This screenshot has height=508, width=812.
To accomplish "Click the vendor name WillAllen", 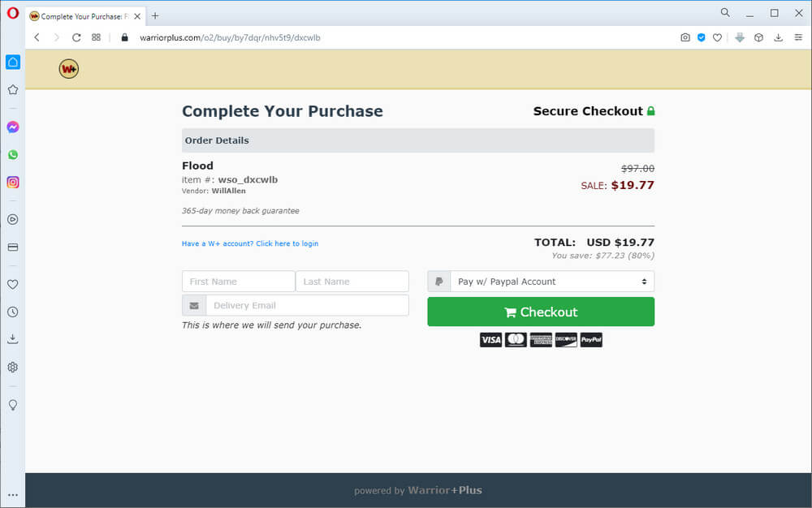I will point(228,191).
